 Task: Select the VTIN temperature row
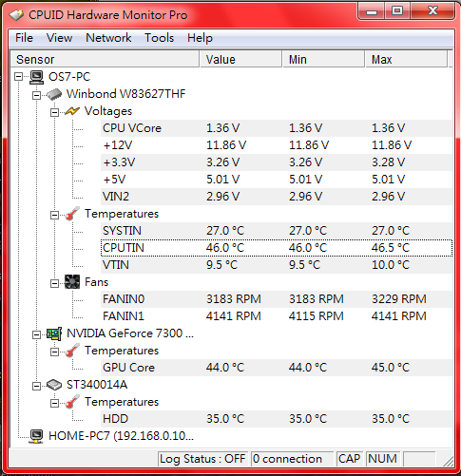(277, 265)
